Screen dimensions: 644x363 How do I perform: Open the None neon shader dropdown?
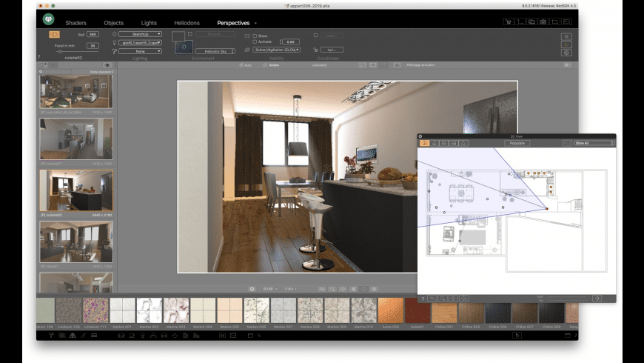(140, 51)
